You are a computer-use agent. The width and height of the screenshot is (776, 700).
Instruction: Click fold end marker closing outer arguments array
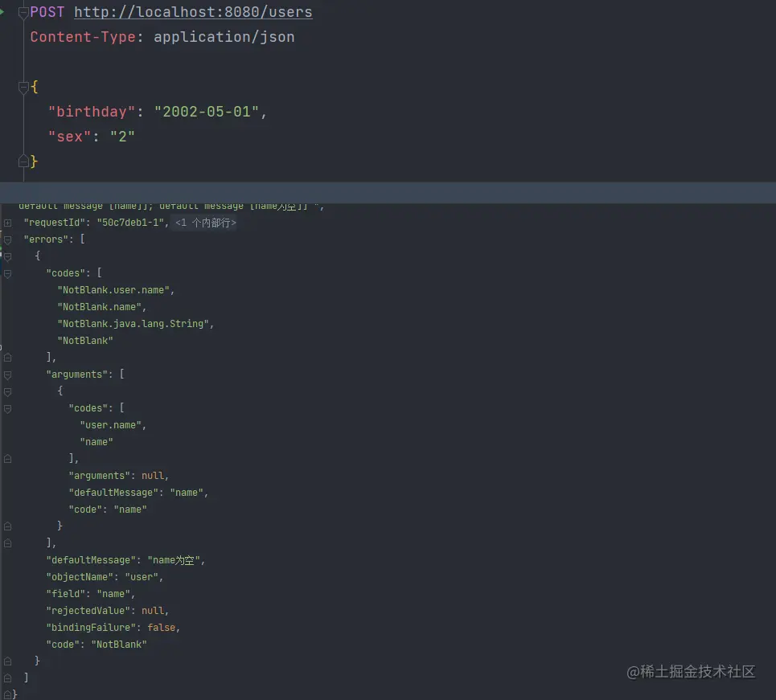[x=8, y=543]
